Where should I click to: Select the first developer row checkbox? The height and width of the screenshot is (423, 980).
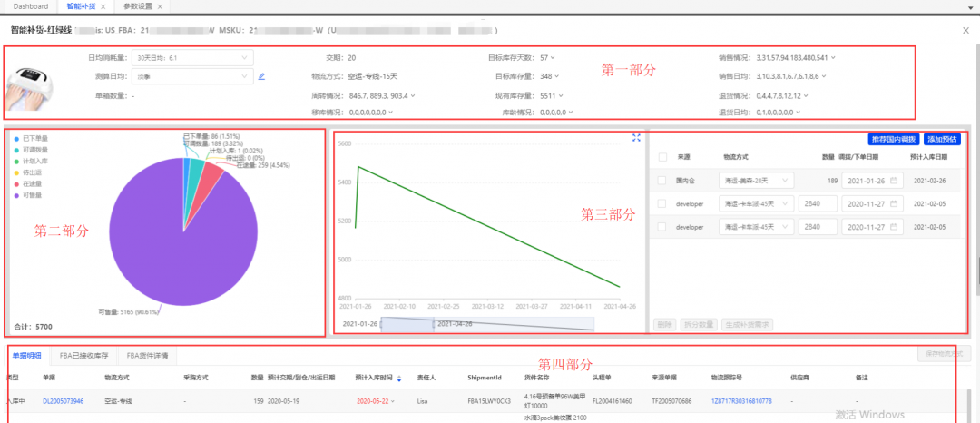662,203
